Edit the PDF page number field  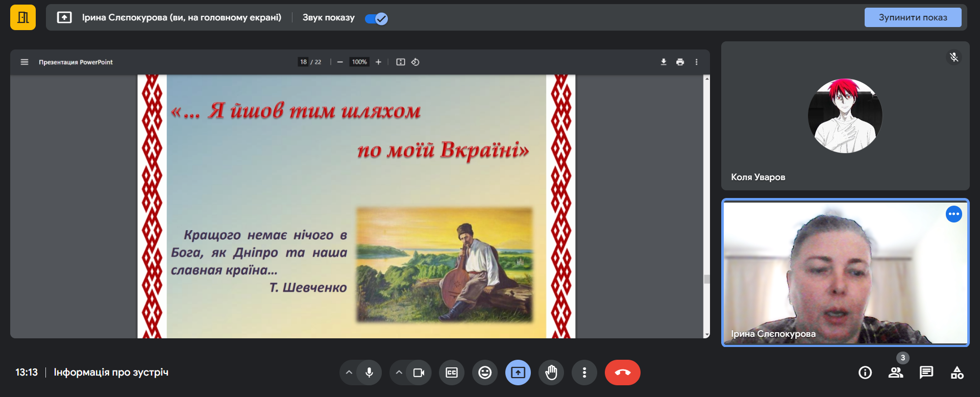[x=303, y=62]
